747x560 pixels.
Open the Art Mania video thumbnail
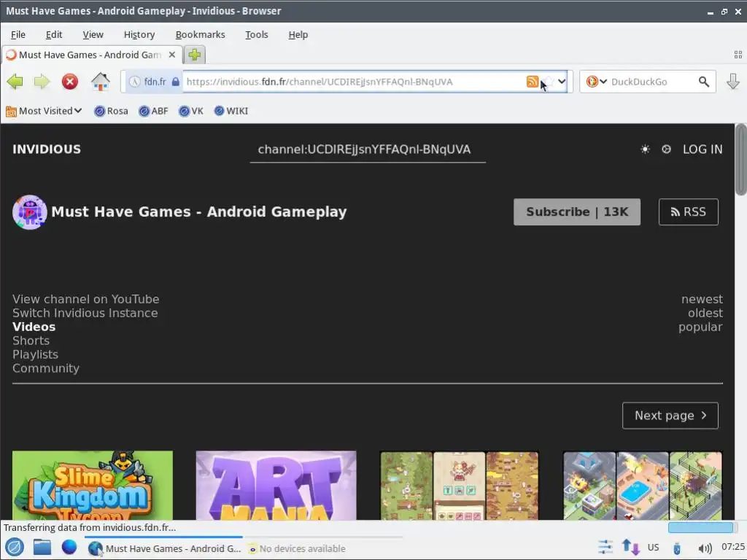pyautogui.click(x=276, y=485)
